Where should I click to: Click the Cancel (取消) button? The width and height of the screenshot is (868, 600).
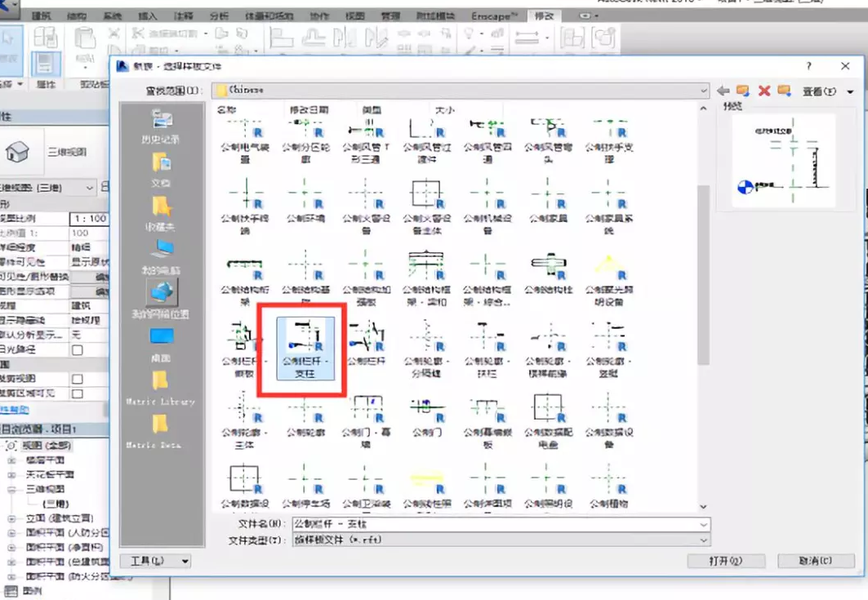tap(816, 561)
